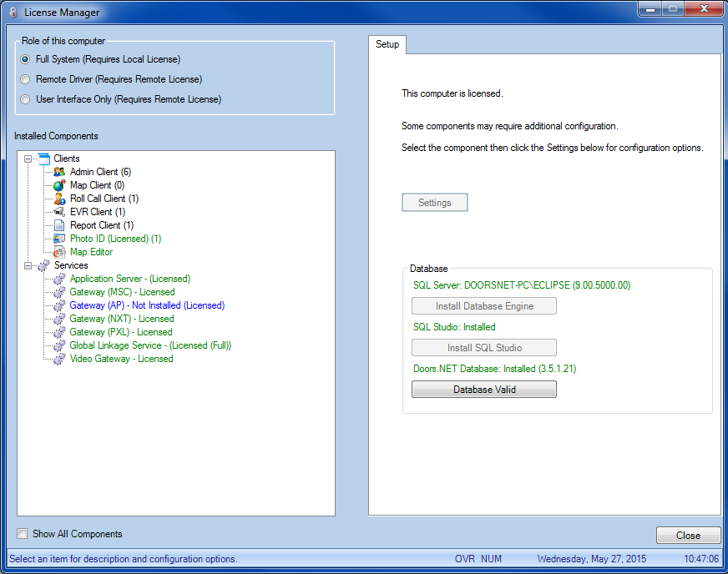Click the Roll Call Client icon
This screenshot has height=574, width=728.
(59, 199)
